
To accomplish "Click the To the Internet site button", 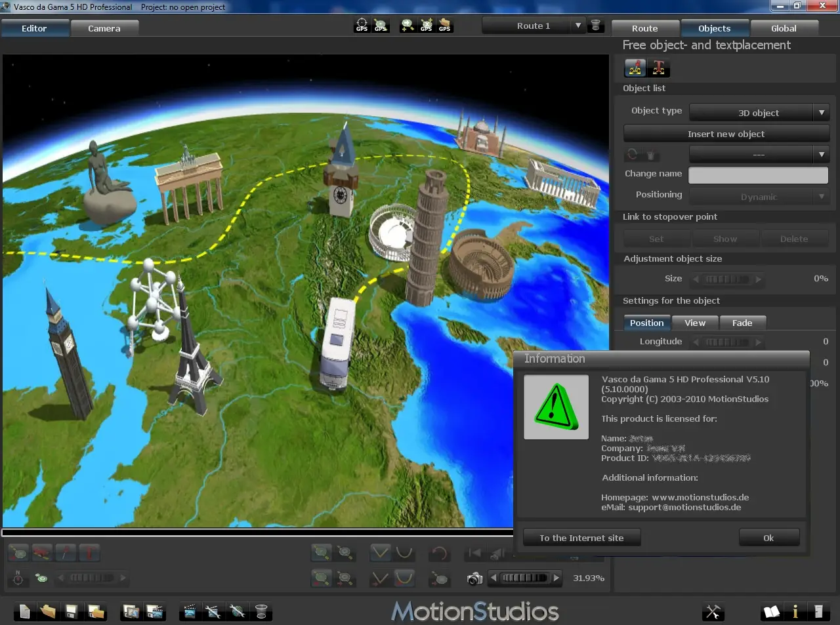I will point(581,538).
